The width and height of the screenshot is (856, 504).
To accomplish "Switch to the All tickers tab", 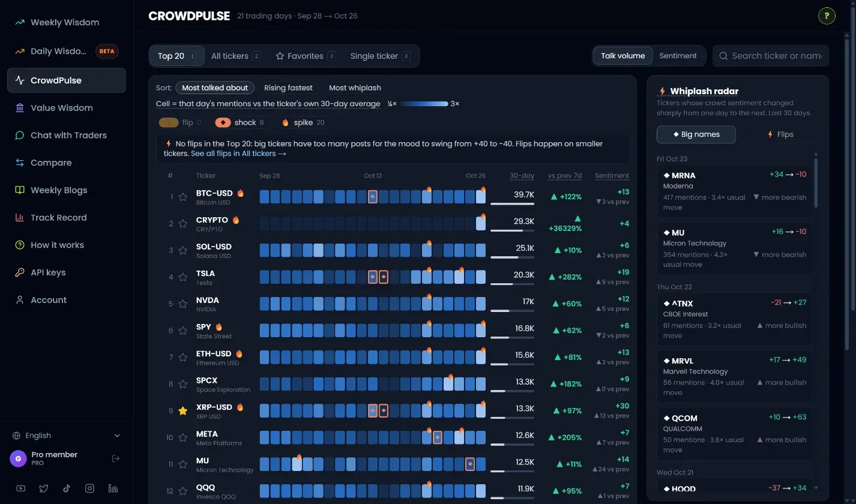I will [236, 56].
